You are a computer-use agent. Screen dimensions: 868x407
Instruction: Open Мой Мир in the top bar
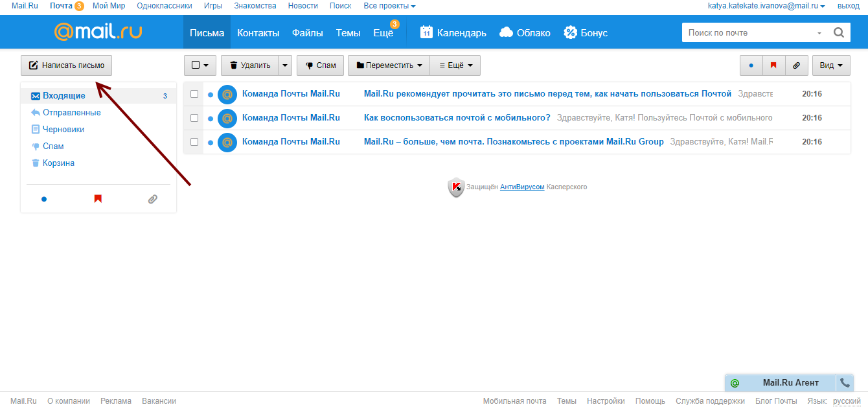click(109, 6)
